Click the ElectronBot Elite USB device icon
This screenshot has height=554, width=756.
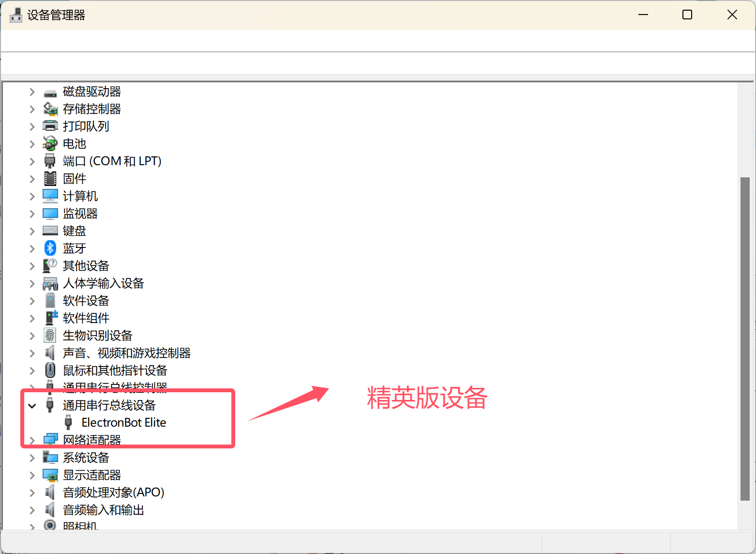coord(69,423)
